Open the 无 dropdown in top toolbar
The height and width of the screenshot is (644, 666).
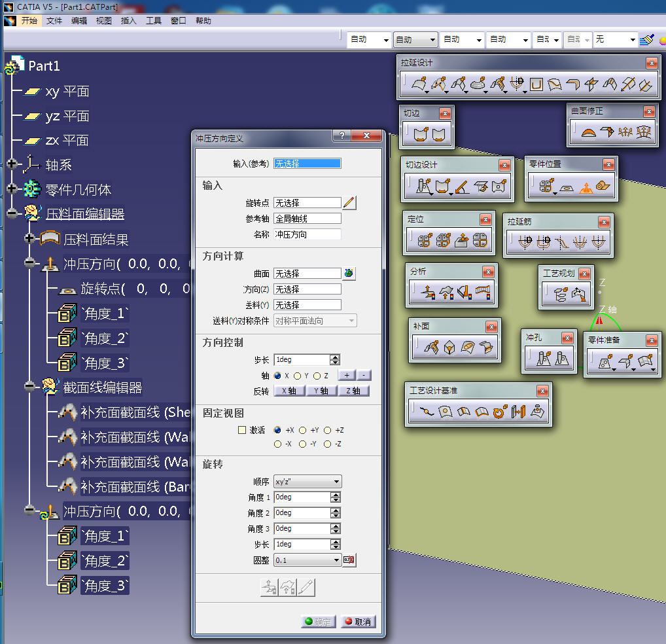(x=616, y=40)
